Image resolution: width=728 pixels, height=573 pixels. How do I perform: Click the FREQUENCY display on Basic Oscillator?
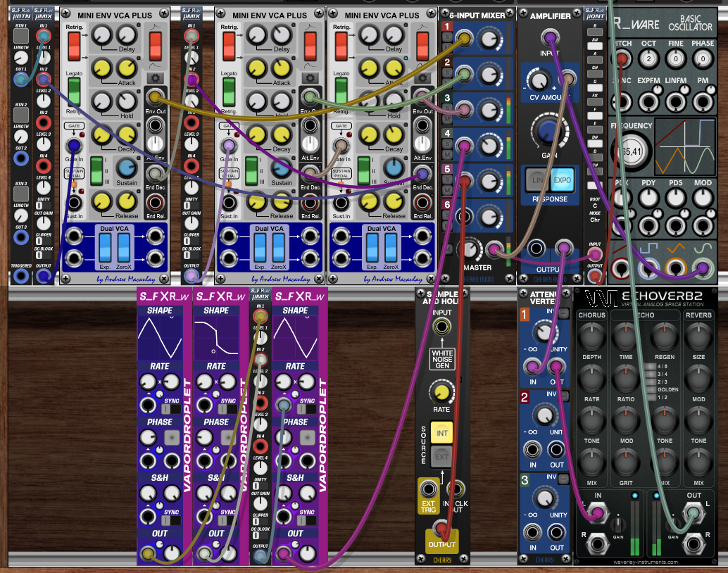[631, 151]
